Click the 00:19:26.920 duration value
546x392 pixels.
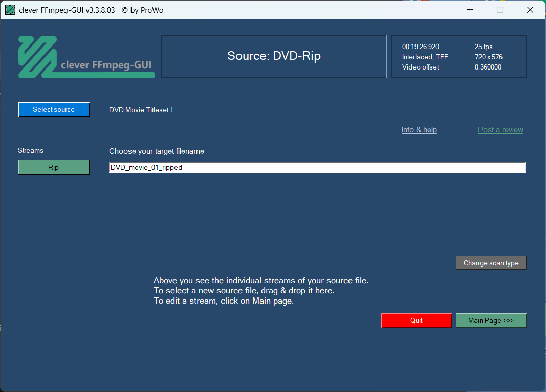(420, 47)
